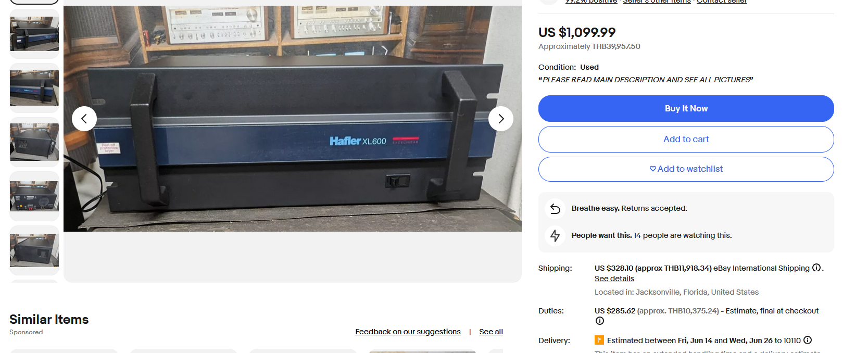Open shipping info icon after eBay International Shipping

(x=816, y=268)
